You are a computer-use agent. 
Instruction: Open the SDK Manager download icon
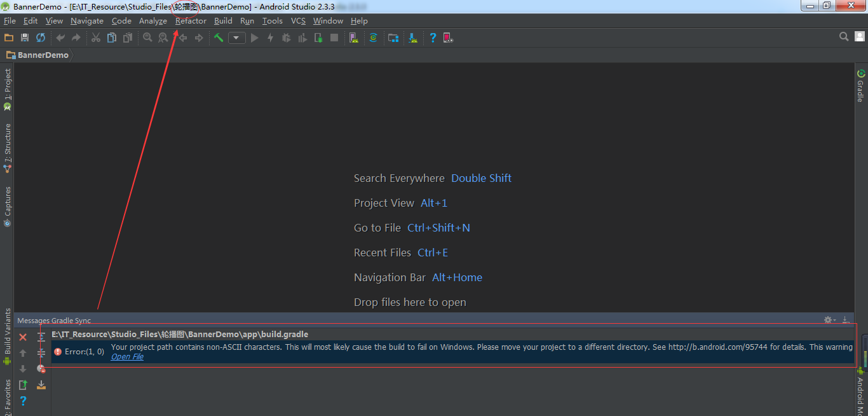tap(413, 38)
